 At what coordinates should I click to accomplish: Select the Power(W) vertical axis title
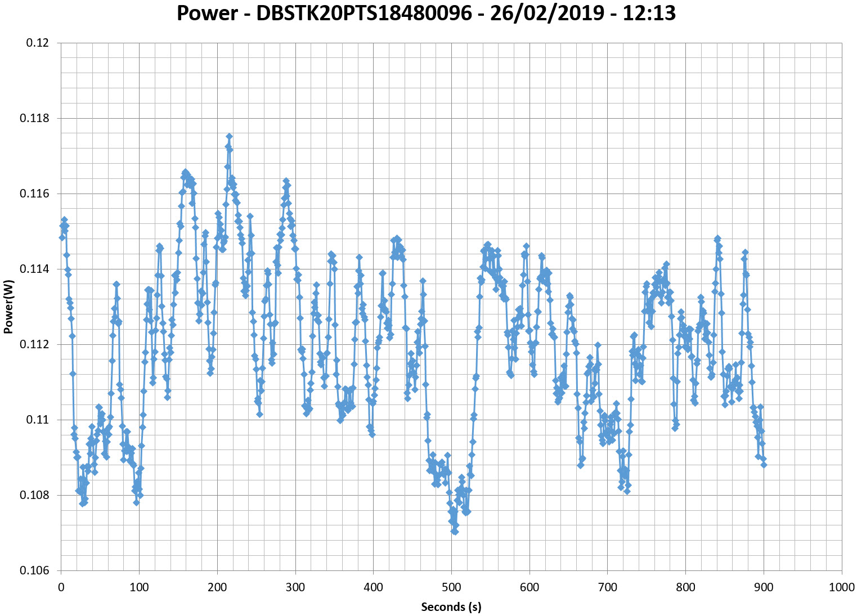pos(8,307)
